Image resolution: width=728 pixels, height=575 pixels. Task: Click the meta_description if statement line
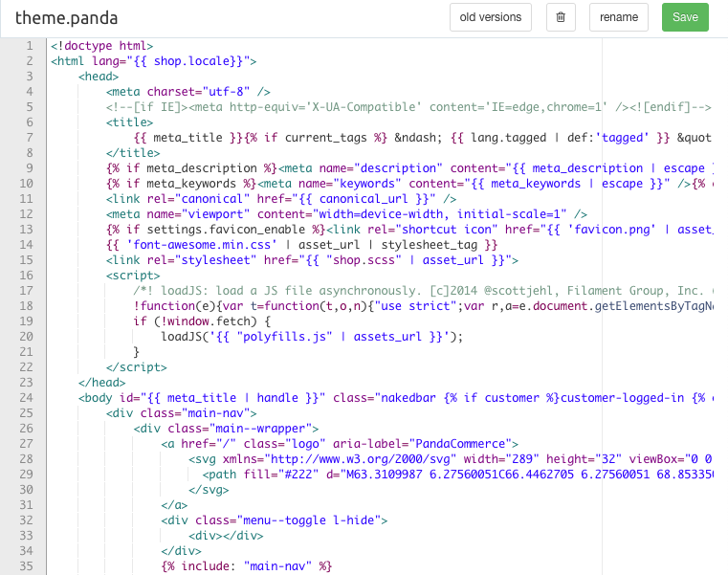coord(409,168)
